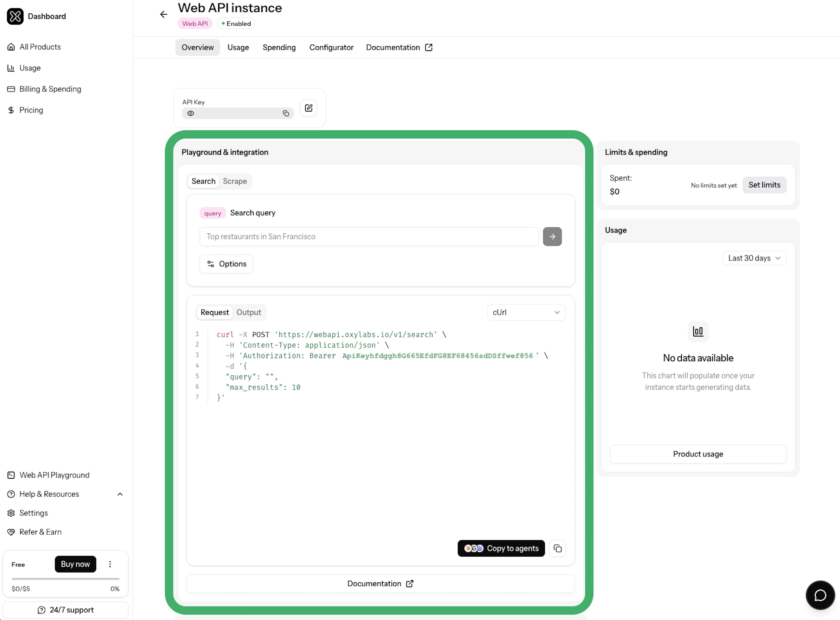Image resolution: width=840 pixels, height=620 pixels.
Task: Switch to the Spending tab
Action: [279, 47]
